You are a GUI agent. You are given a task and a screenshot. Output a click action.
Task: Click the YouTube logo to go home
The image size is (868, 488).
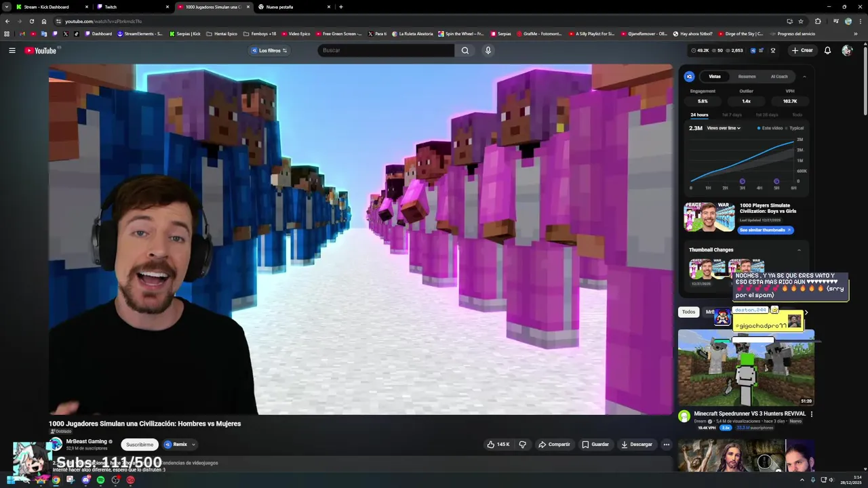click(x=41, y=50)
